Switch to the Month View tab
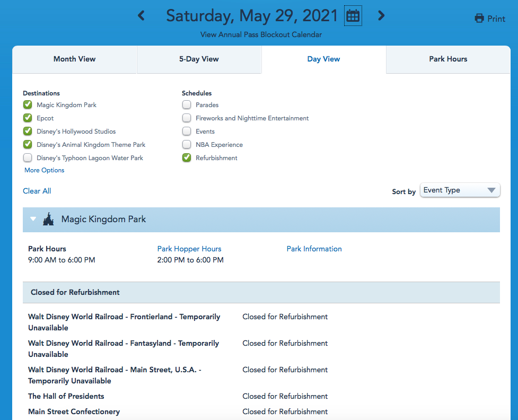518x420 pixels. click(74, 59)
